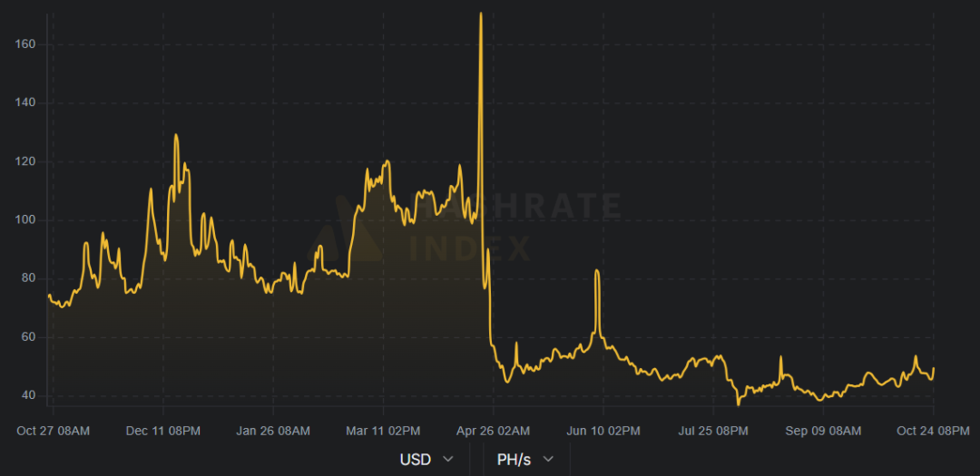Click the Apr 26 02AM date label

pyautogui.click(x=493, y=431)
